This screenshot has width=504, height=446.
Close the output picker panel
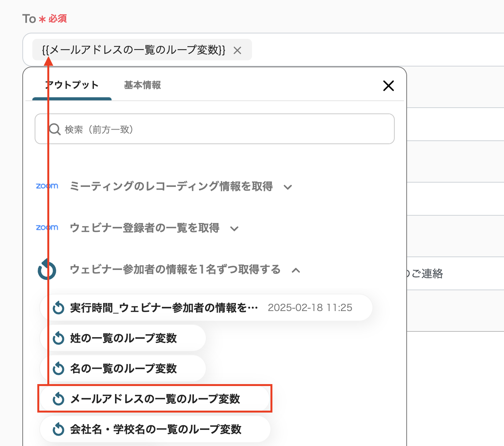(x=389, y=86)
